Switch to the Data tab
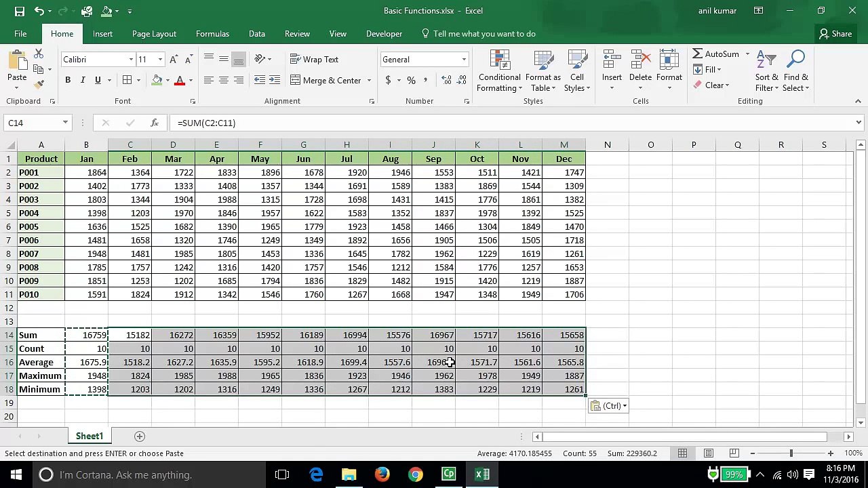This screenshot has height=488, width=868. [257, 34]
